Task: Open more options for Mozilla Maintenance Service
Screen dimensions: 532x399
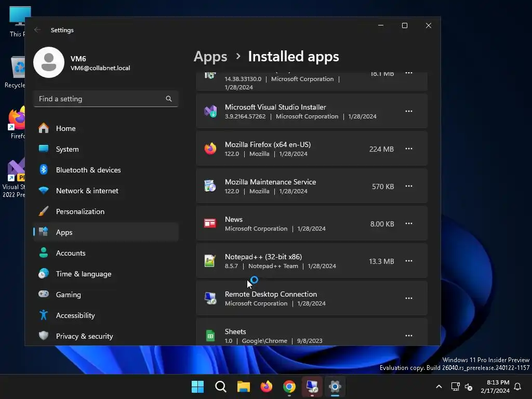Action: (409, 186)
